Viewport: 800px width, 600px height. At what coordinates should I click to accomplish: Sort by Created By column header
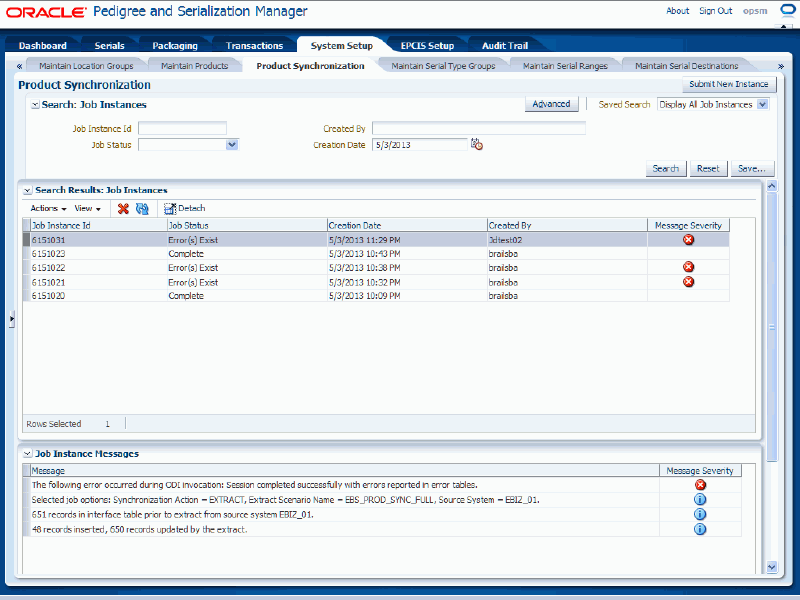[x=567, y=226]
